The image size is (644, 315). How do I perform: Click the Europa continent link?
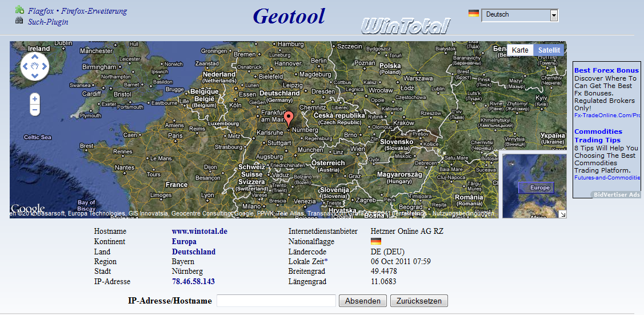pos(184,241)
